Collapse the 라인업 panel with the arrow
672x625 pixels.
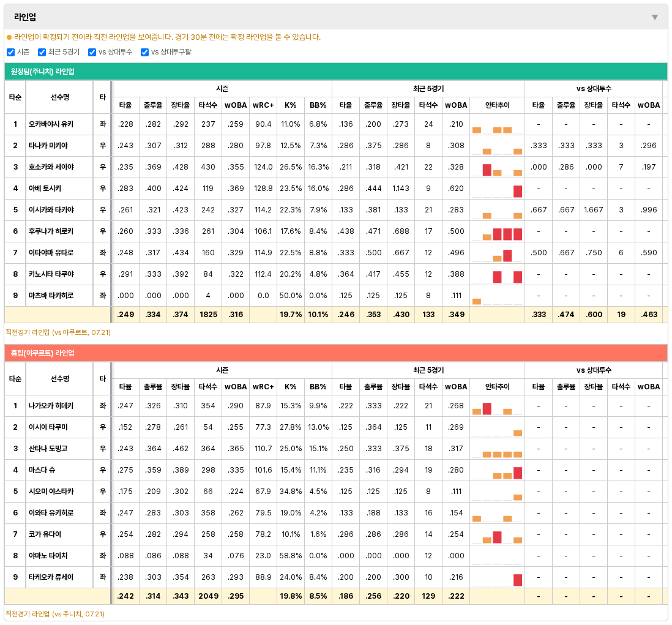pos(654,17)
